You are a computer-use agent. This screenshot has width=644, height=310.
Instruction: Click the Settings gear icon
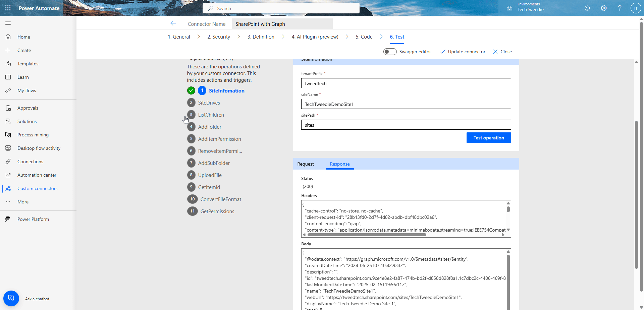pos(604,8)
